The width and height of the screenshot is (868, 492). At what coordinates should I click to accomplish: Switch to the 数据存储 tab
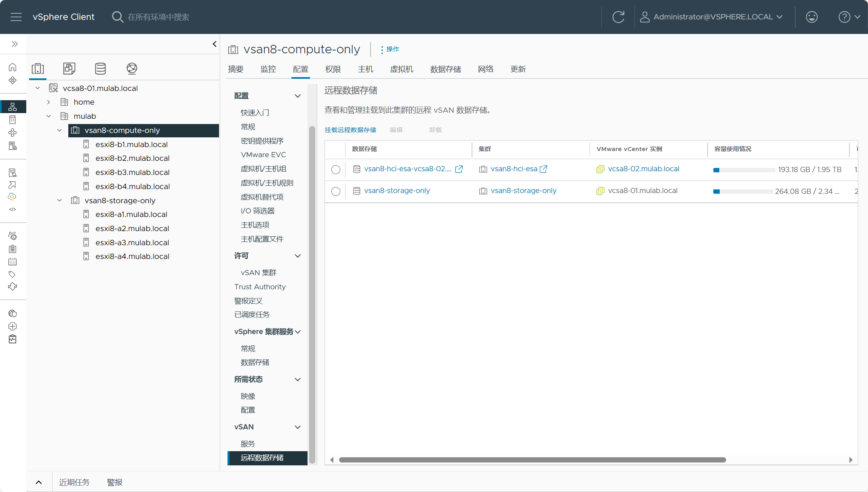point(446,69)
